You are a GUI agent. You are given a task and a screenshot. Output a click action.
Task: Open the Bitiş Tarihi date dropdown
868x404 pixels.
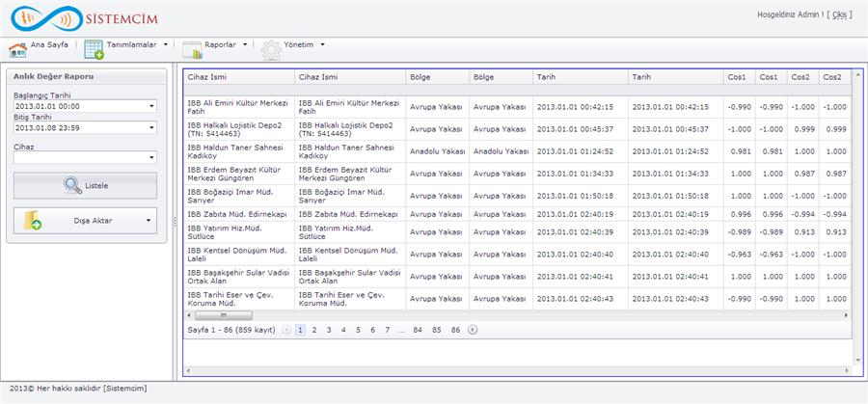pos(151,127)
